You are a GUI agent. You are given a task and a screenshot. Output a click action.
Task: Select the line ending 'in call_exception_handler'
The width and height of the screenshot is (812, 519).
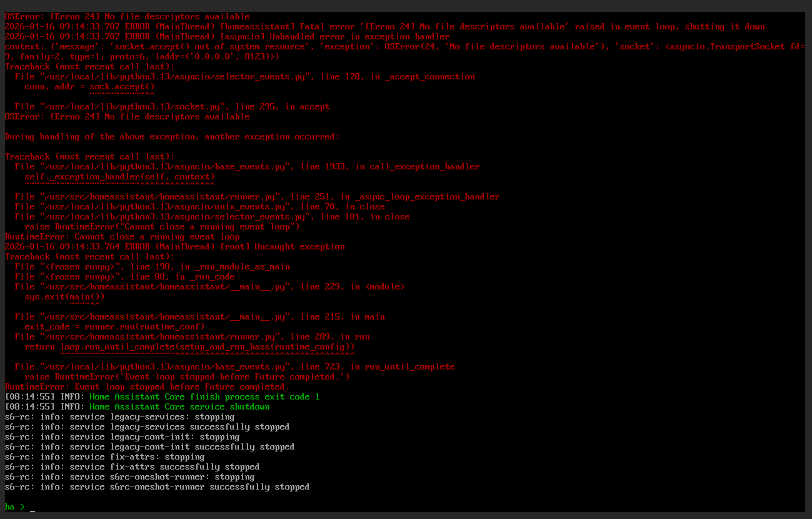tap(247, 167)
